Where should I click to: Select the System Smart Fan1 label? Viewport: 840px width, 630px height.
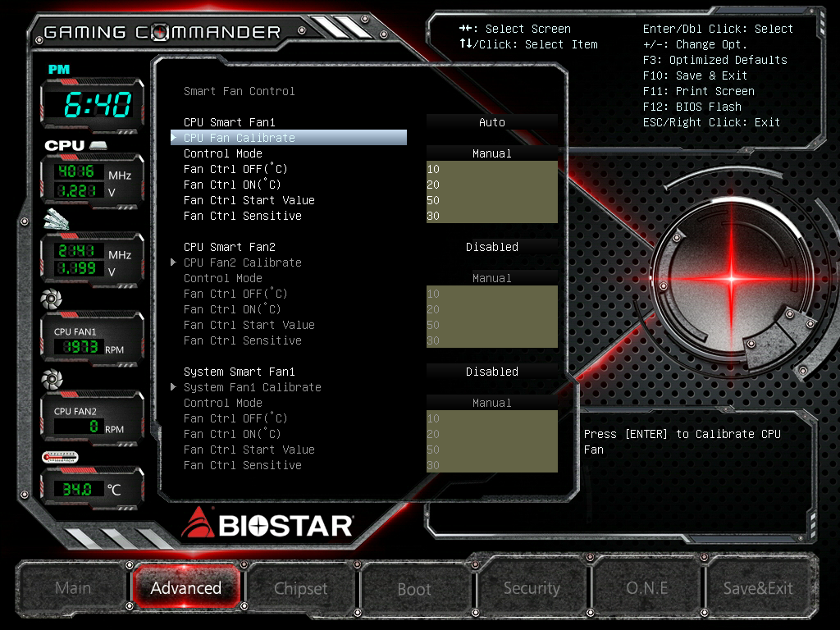click(239, 372)
